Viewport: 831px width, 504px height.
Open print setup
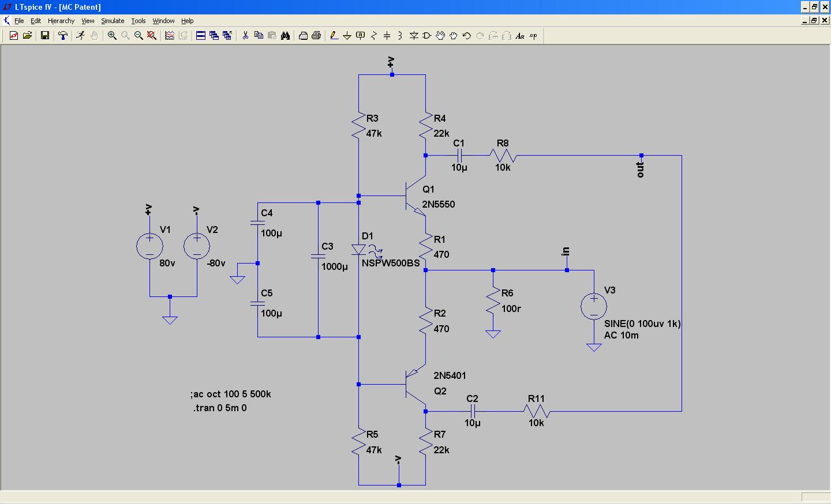303,36
